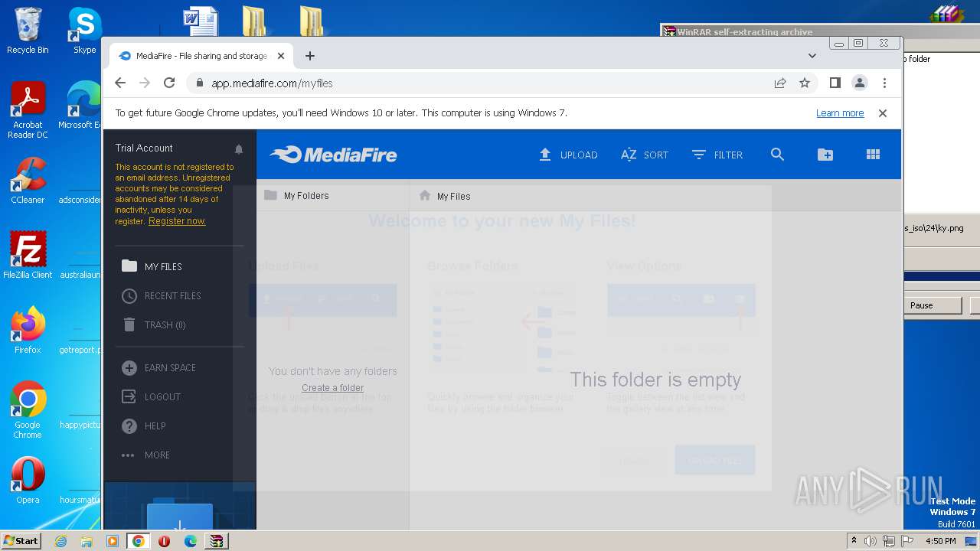This screenshot has width=980, height=551.
Task: Click the search magnifier icon
Action: coord(777,155)
